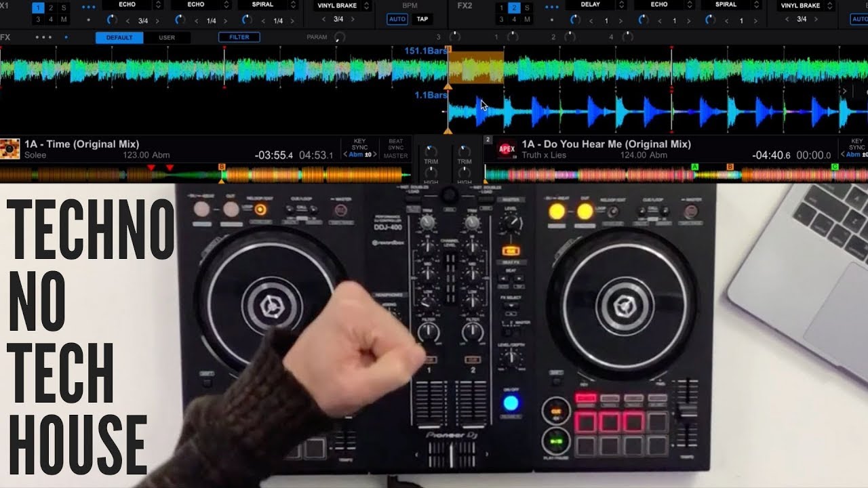Viewport: 868px width, 488px height.
Task: Click track title 1A - Do You Hear Me
Action: point(605,144)
